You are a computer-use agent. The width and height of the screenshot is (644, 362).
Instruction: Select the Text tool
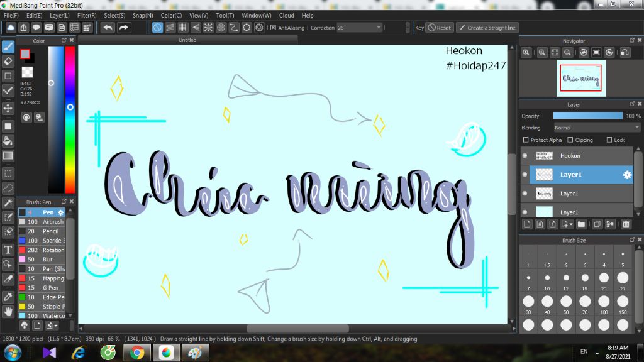point(8,250)
